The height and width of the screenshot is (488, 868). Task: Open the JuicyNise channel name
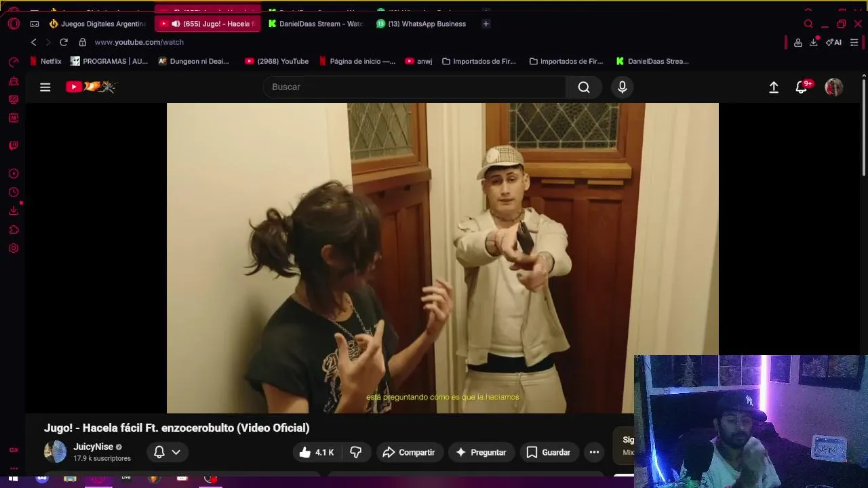tap(94, 447)
